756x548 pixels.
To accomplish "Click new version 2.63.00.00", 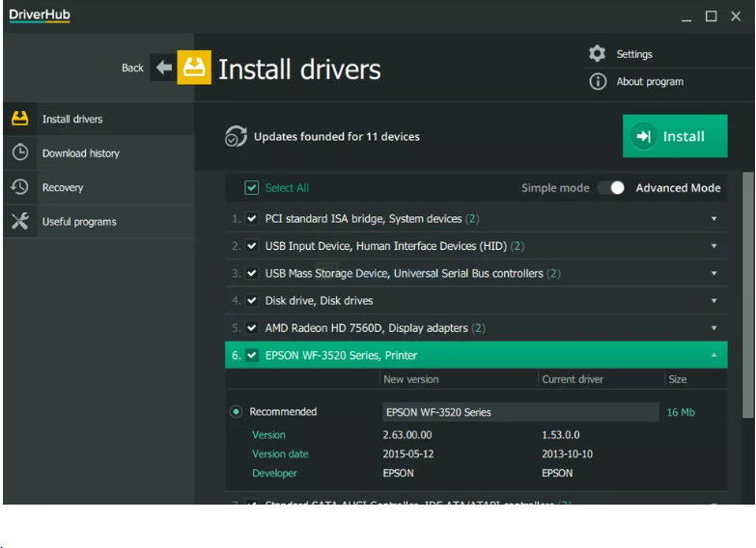I will [x=407, y=435].
